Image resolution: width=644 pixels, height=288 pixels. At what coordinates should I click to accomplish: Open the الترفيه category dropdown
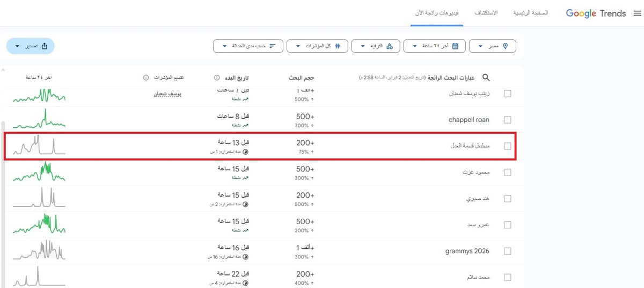click(375, 46)
